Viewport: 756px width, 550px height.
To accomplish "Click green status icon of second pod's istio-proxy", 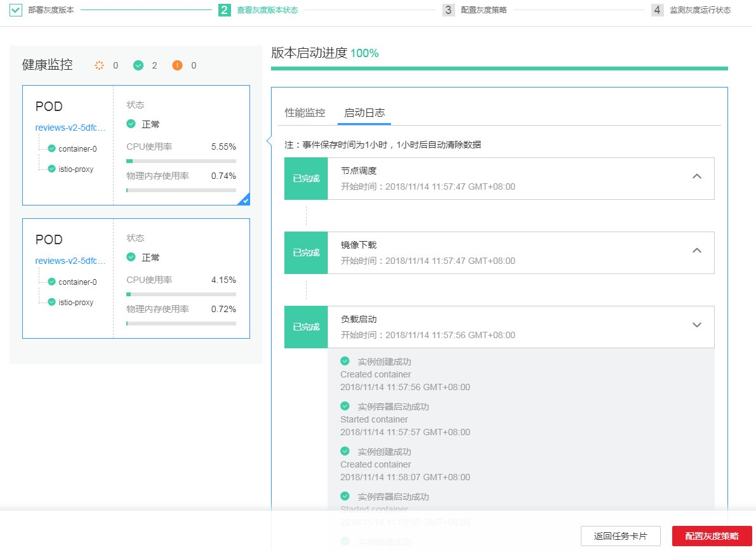I will [x=51, y=302].
